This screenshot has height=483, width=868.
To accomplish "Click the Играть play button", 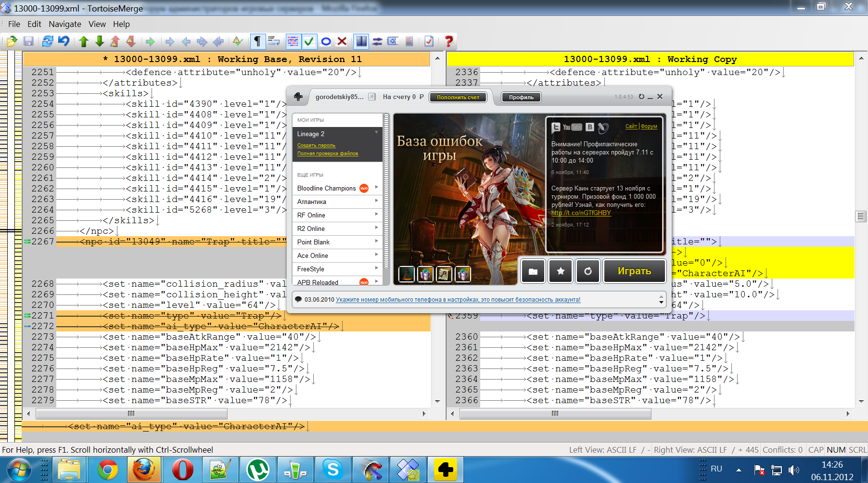I will pyautogui.click(x=635, y=271).
